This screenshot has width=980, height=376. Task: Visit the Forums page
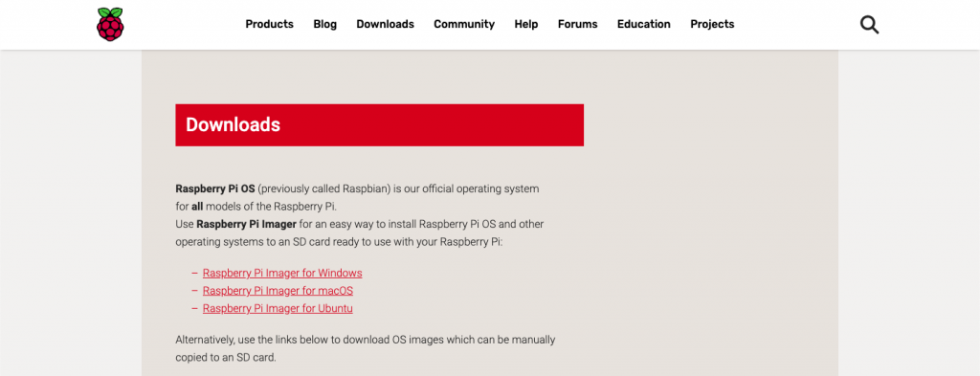click(577, 24)
